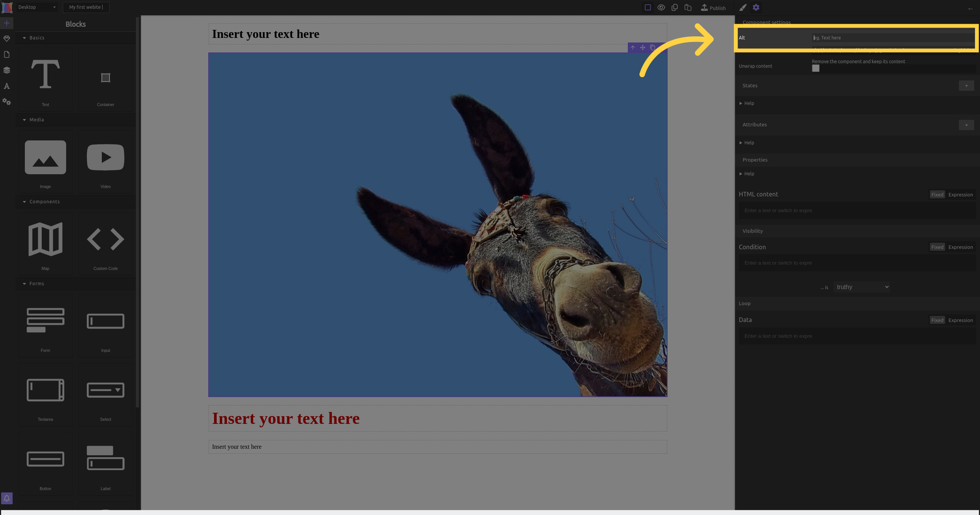
Task: Select the Map block
Action: (x=45, y=244)
